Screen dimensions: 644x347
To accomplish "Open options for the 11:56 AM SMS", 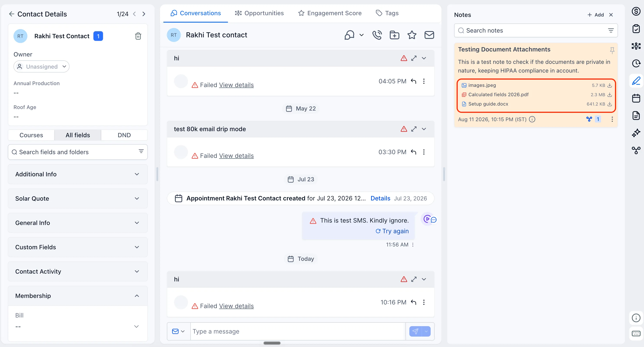I will coord(413,245).
